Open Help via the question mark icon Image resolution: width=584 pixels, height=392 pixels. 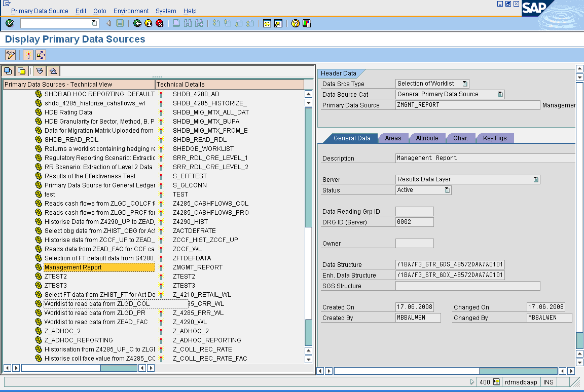tap(296, 23)
